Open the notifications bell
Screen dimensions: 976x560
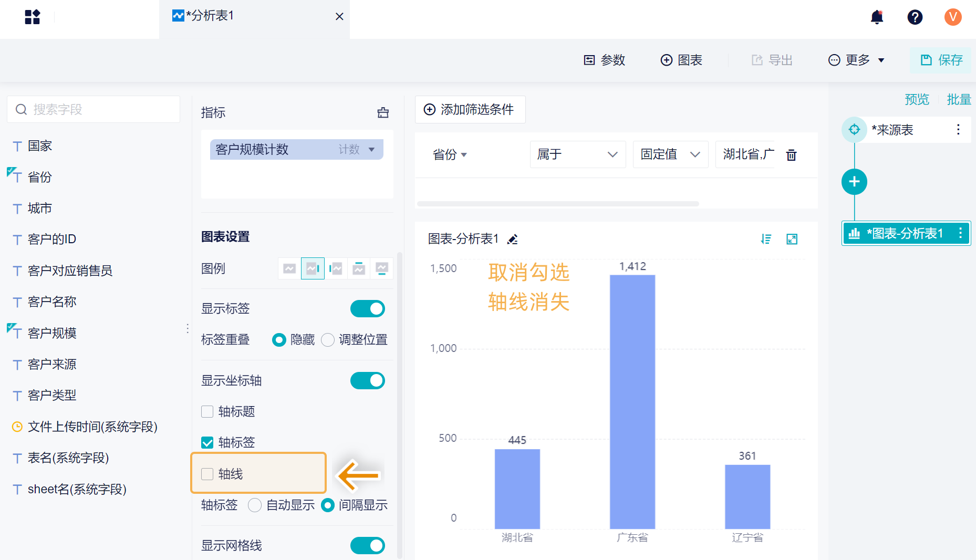coord(877,17)
